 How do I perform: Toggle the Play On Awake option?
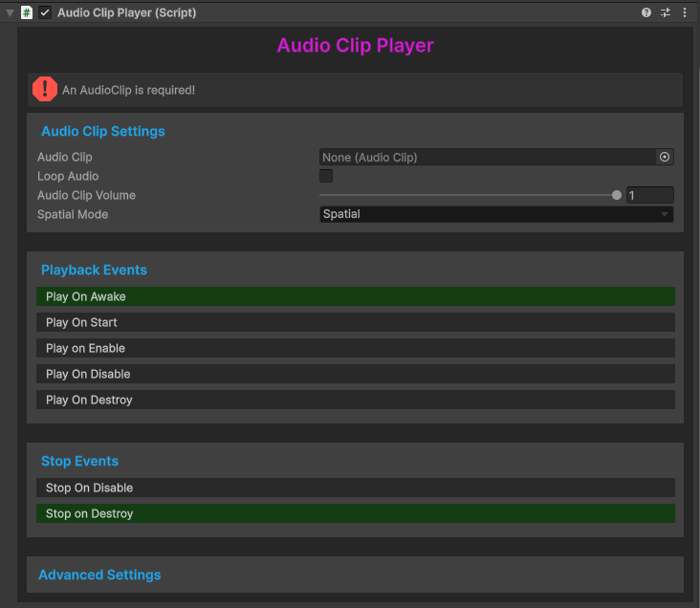(355, 296)
